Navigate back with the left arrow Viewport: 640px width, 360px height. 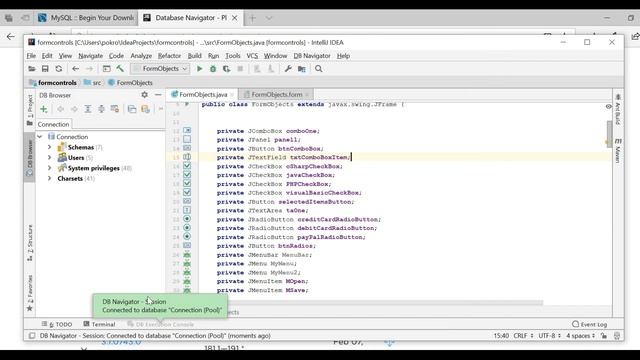(x=76, y=69)
